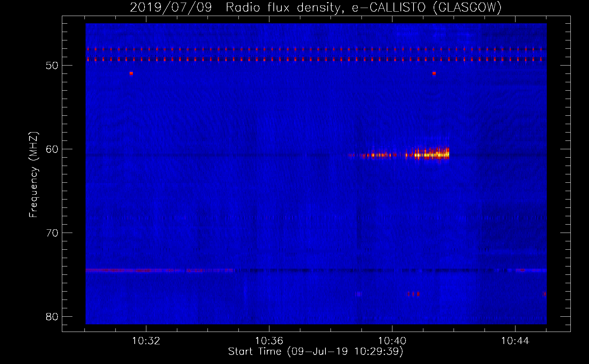
Task: Click the 80 frequency tick label
Action: (52, 317)
